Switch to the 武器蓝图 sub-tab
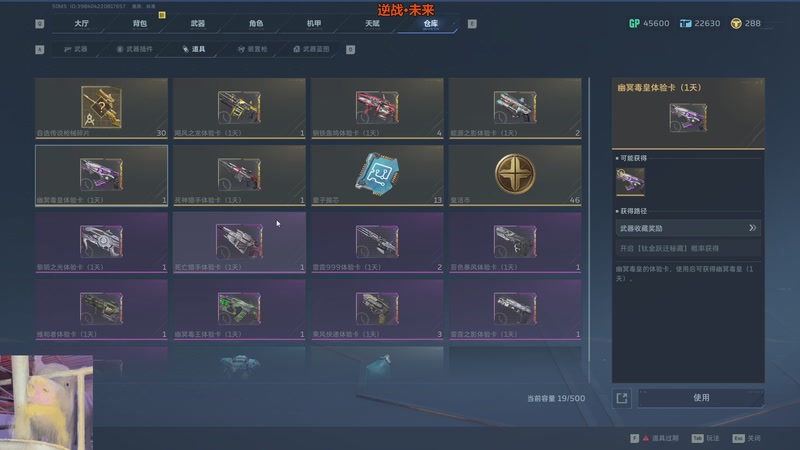 (311, 49)
